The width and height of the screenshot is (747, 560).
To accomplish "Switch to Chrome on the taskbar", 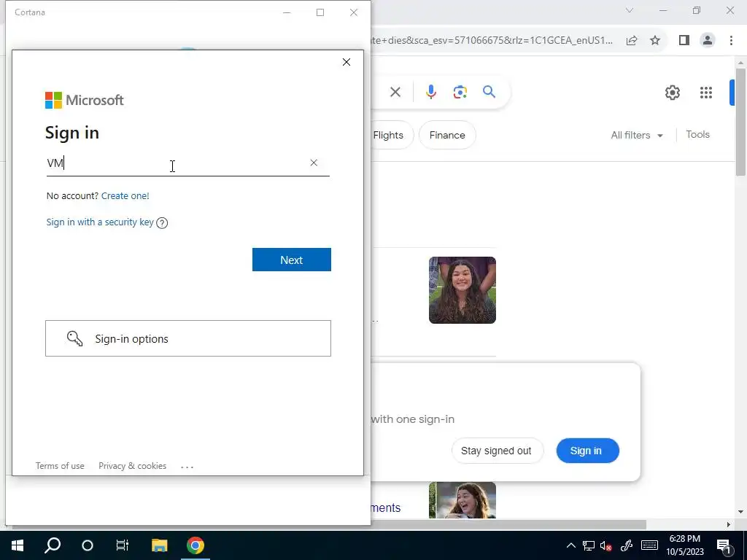I will [x=196, y=545].
